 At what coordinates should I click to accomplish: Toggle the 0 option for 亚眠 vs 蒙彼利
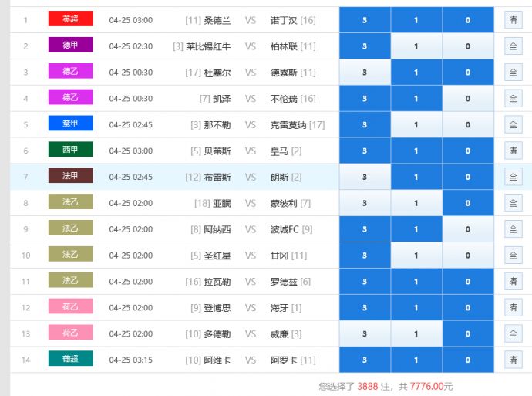[468, 204]
